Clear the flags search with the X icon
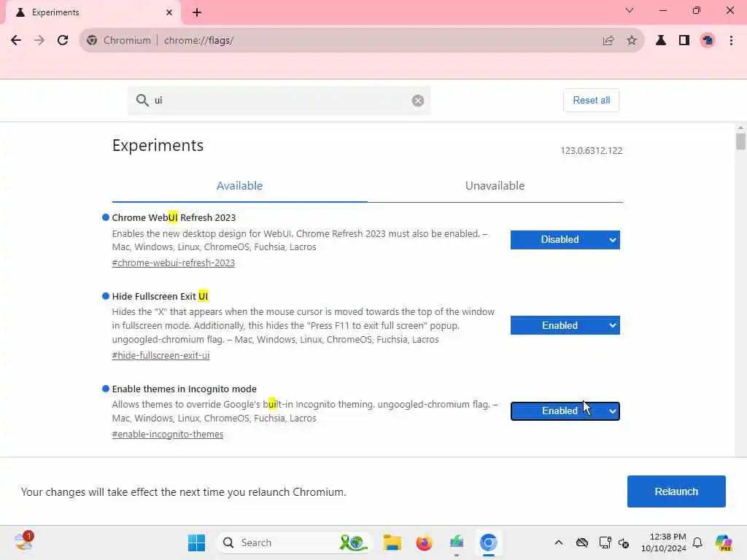 tap(418, 101)
